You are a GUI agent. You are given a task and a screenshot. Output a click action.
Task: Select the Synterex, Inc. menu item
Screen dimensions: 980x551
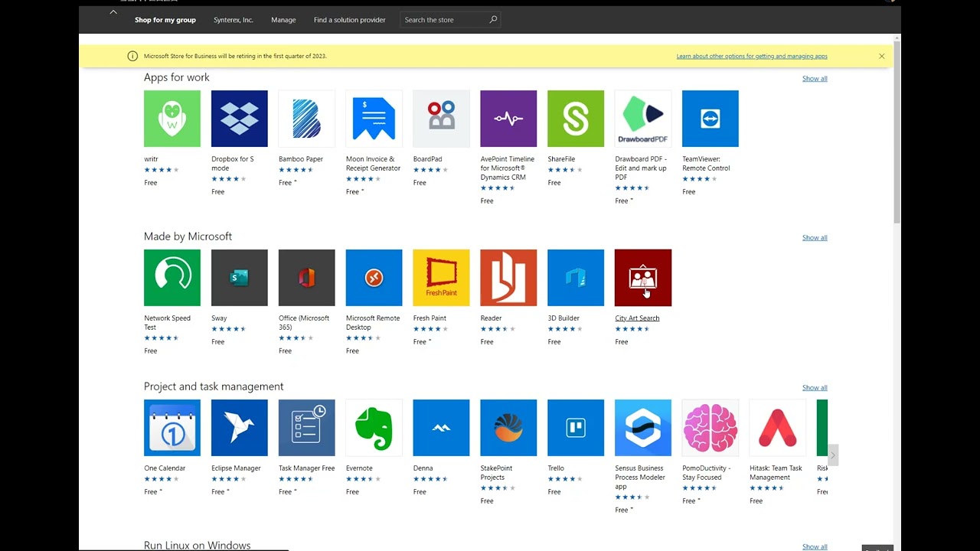coord(234,20)
